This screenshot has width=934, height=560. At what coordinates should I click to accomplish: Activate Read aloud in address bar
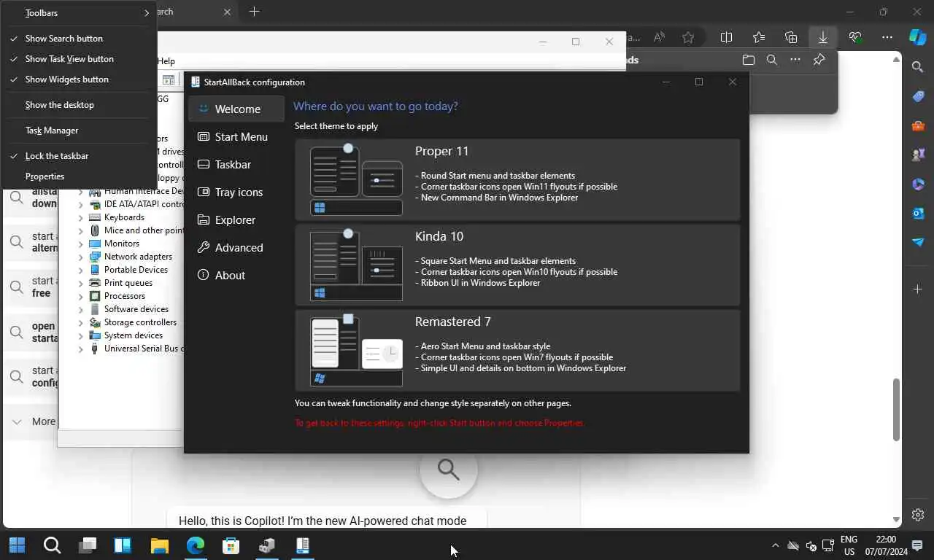(659, 37)
